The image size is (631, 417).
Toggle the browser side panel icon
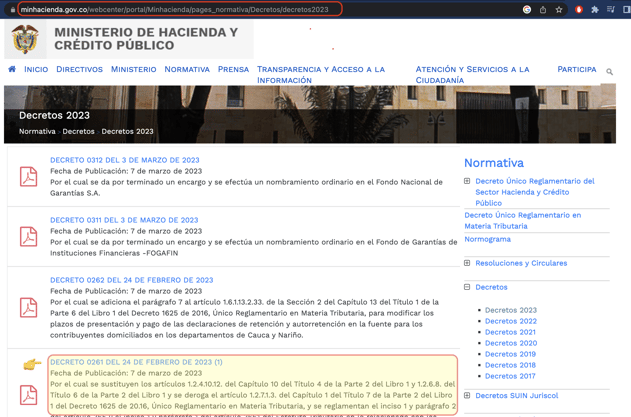[626, 10]
